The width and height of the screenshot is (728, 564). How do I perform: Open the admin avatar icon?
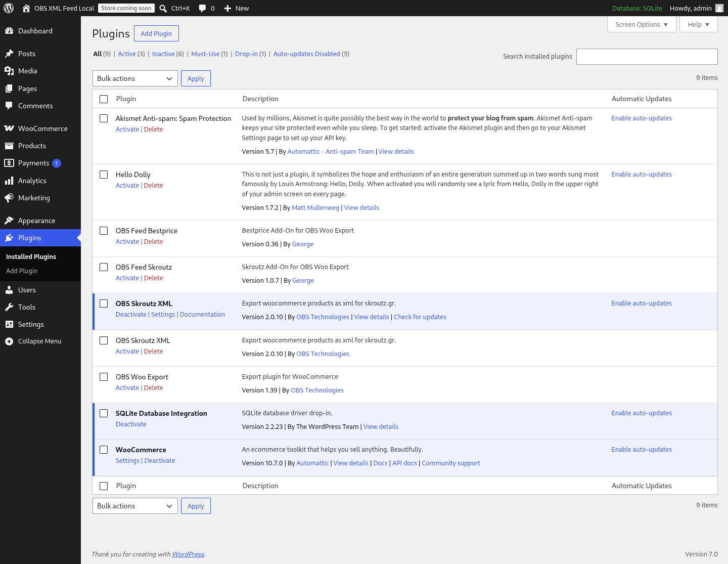click(x=719, y=8)
